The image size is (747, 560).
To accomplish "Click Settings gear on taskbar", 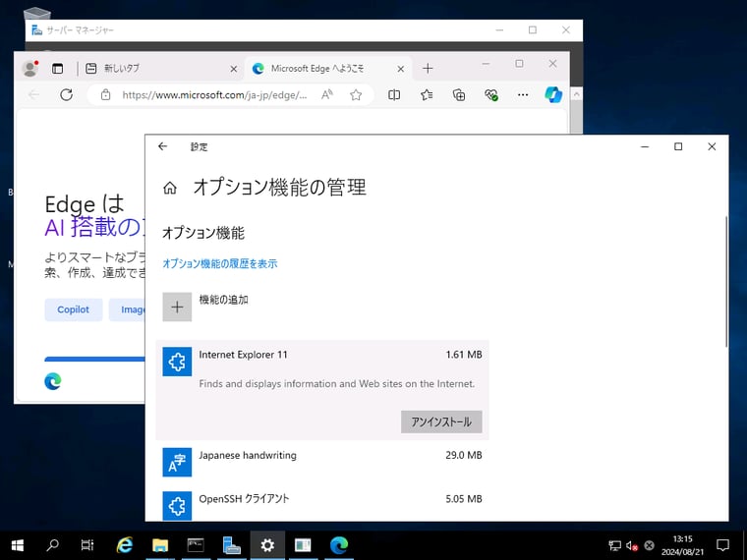I will (x=267, y=545).
